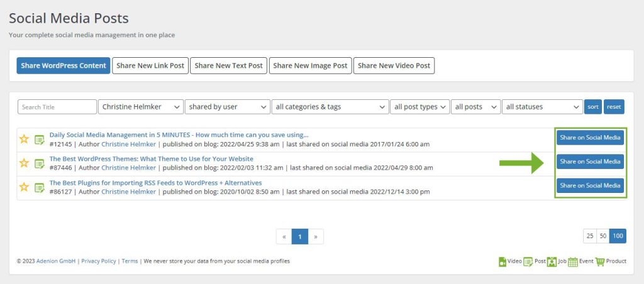Click the Social Media Posts heading
Image resolution: width=644 pixels, height=284 pixels.
[x=69, y=18]
